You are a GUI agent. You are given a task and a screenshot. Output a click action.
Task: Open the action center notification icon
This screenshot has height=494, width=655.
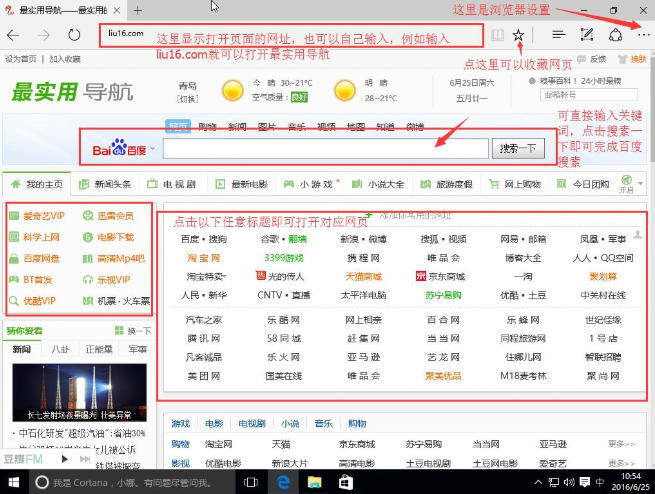[584, 482]
